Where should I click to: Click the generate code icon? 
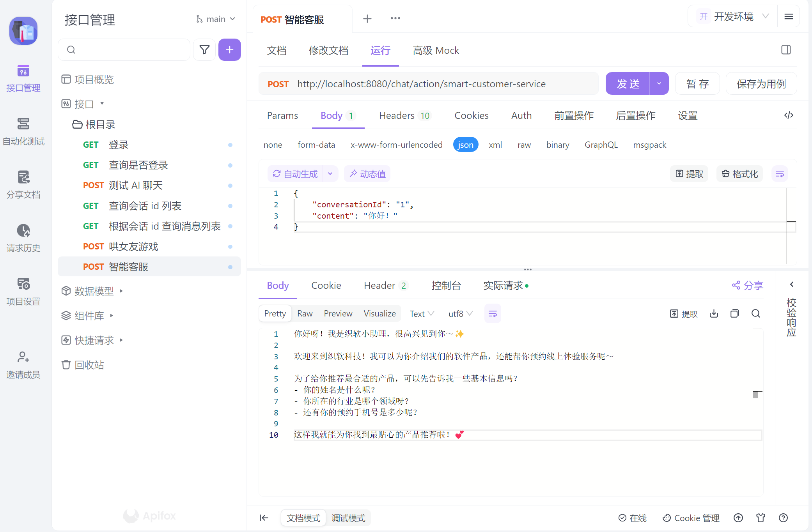click(x=789, y=115)
